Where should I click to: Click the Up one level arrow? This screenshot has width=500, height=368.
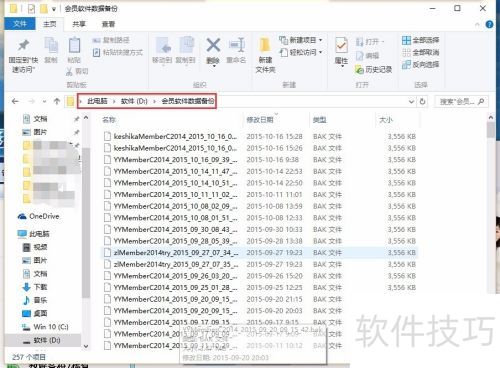pos(57,101)
